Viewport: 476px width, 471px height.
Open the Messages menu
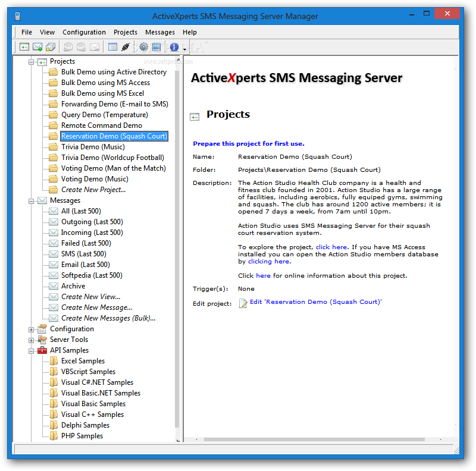159,32
